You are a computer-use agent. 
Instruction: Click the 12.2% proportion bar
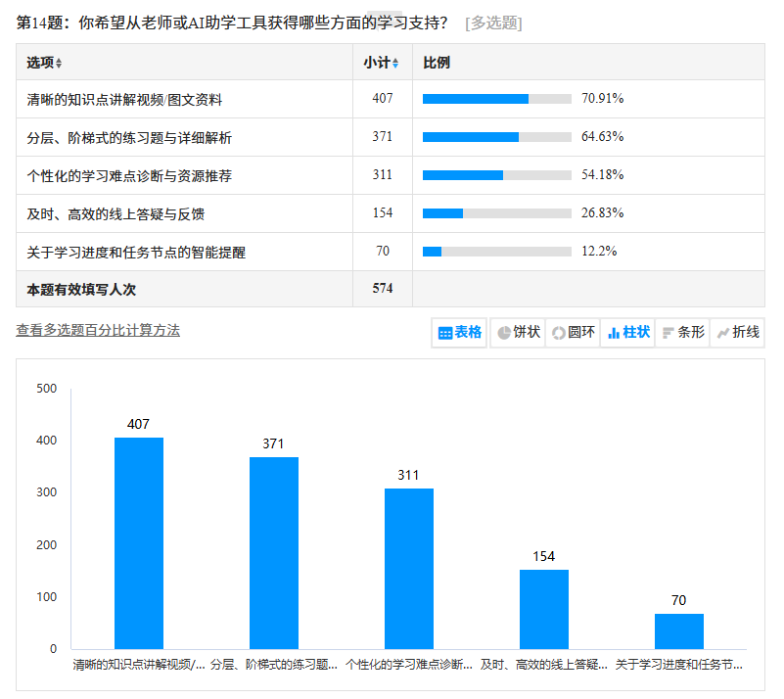click(496, 252)
